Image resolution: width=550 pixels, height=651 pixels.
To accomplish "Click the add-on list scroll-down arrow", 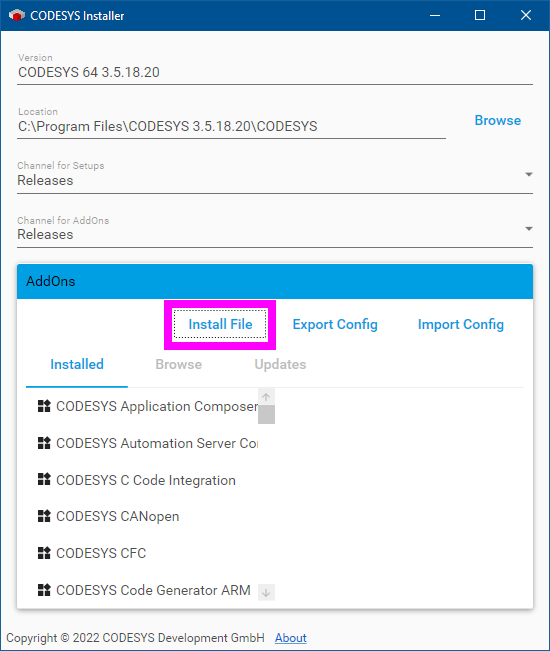I will (266, 592).
